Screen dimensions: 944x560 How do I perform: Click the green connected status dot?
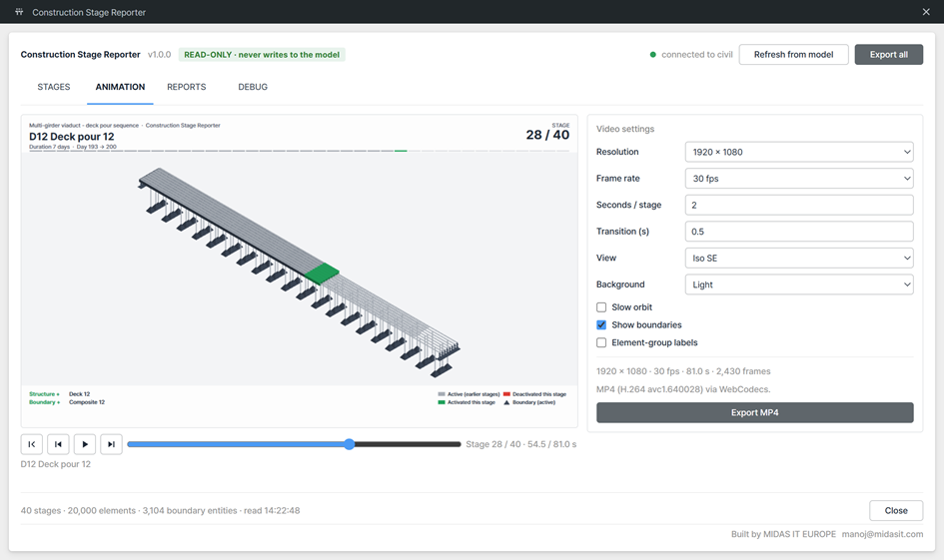pos(652,55)
